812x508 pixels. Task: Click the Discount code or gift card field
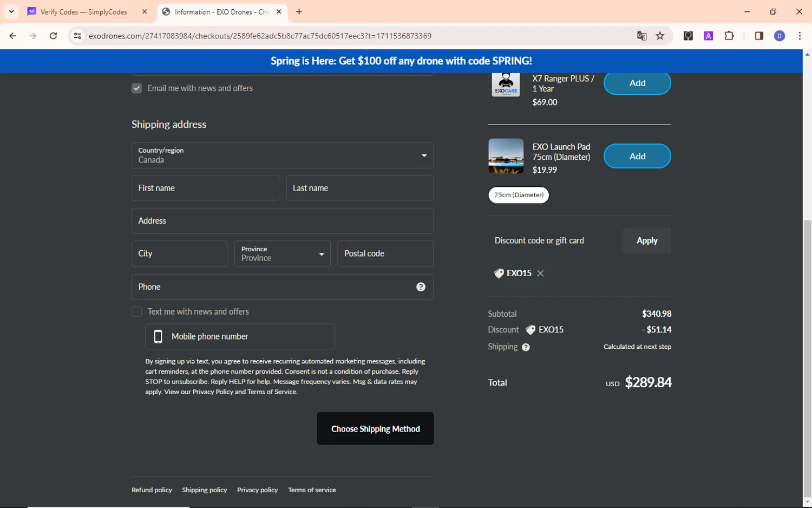point(552,240)
